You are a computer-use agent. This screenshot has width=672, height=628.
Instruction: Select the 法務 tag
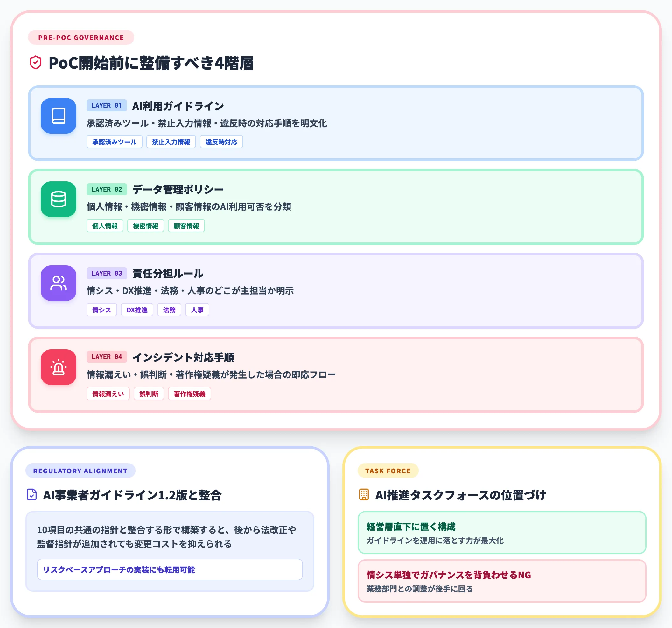click(169, 310)
